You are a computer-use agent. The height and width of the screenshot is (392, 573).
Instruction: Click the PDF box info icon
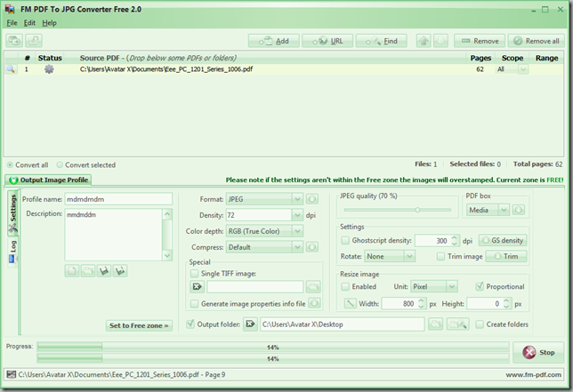519,210
